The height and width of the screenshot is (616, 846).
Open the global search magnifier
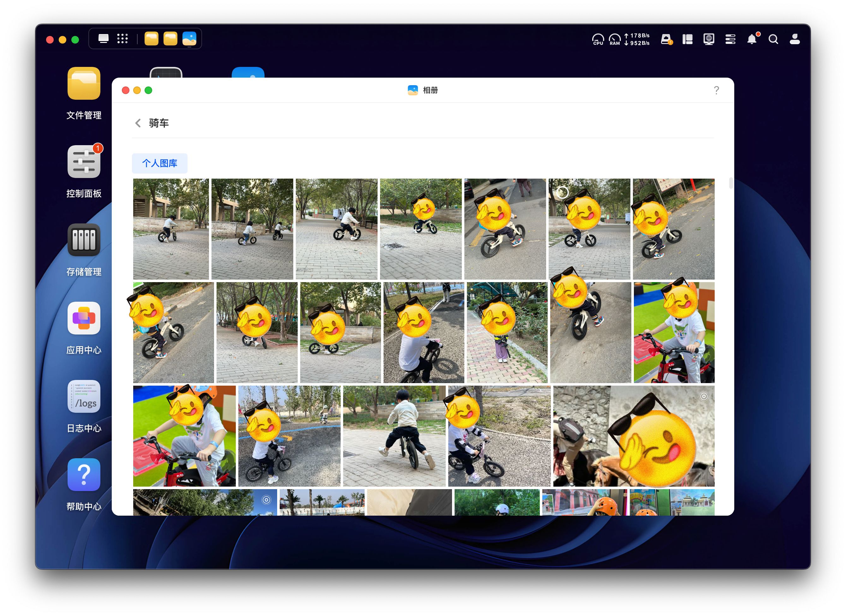[773, 39]
